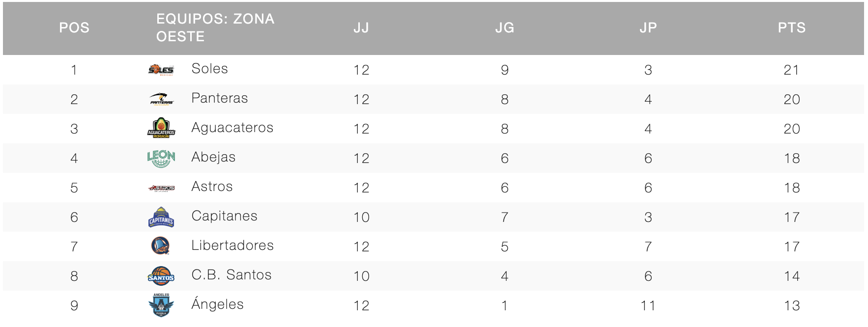
Task: Click the Soles team logo
Action: 161,70
